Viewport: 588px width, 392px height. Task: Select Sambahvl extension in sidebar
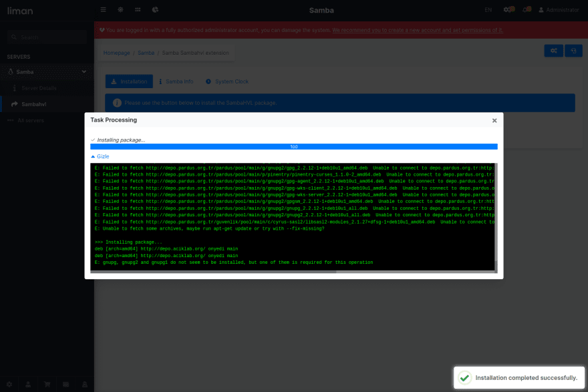34,104
